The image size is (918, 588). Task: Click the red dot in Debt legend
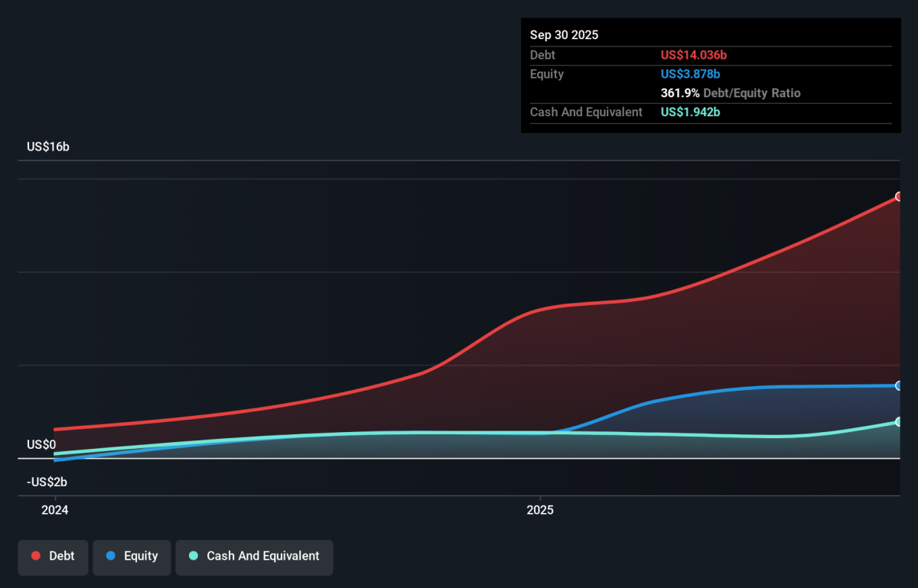[36, 556]
